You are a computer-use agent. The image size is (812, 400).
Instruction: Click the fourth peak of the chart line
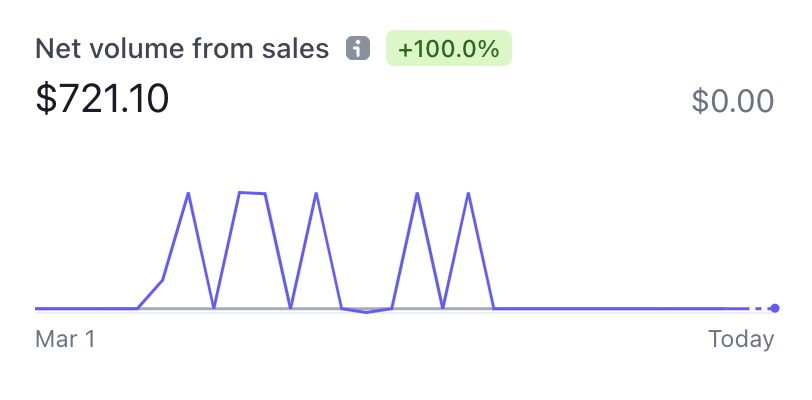pyautogui.click(x=417, y=193)
